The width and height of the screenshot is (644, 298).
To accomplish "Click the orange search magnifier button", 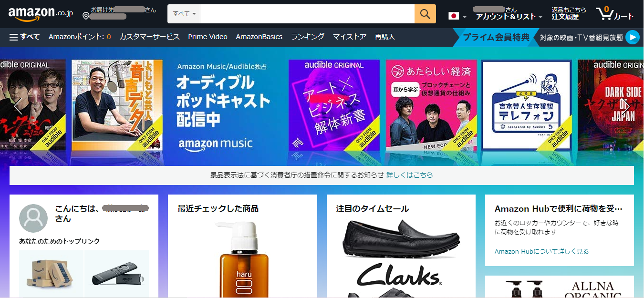I will [x=425, y=14].
